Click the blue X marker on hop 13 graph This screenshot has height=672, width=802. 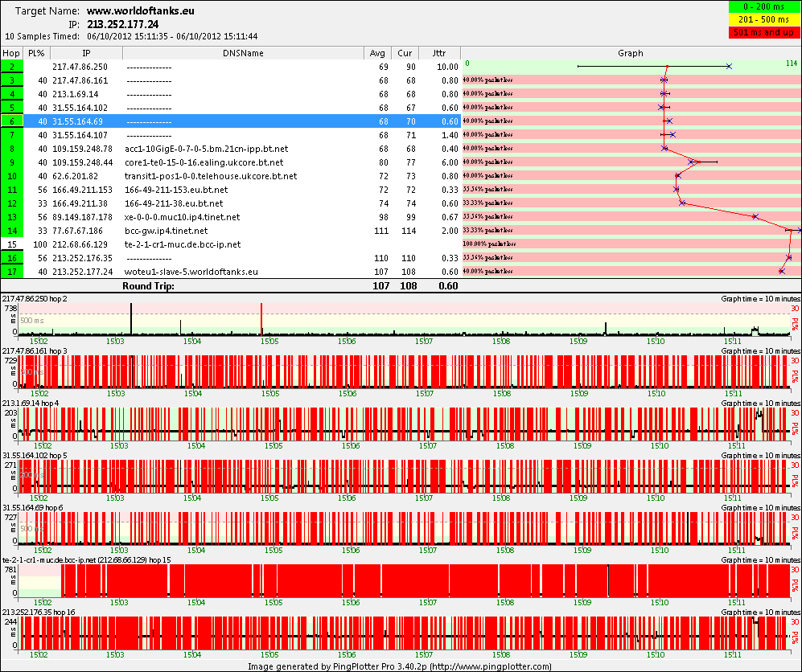(755, 217)
